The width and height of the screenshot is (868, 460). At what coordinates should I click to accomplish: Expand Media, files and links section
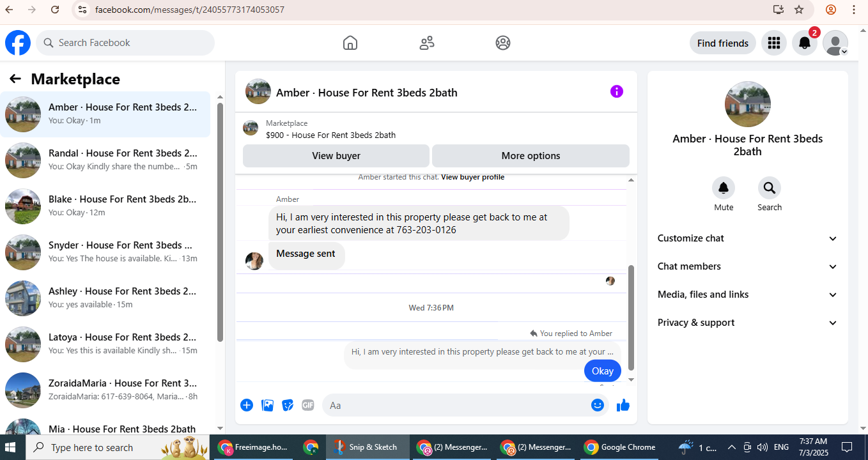coord(748,295)
